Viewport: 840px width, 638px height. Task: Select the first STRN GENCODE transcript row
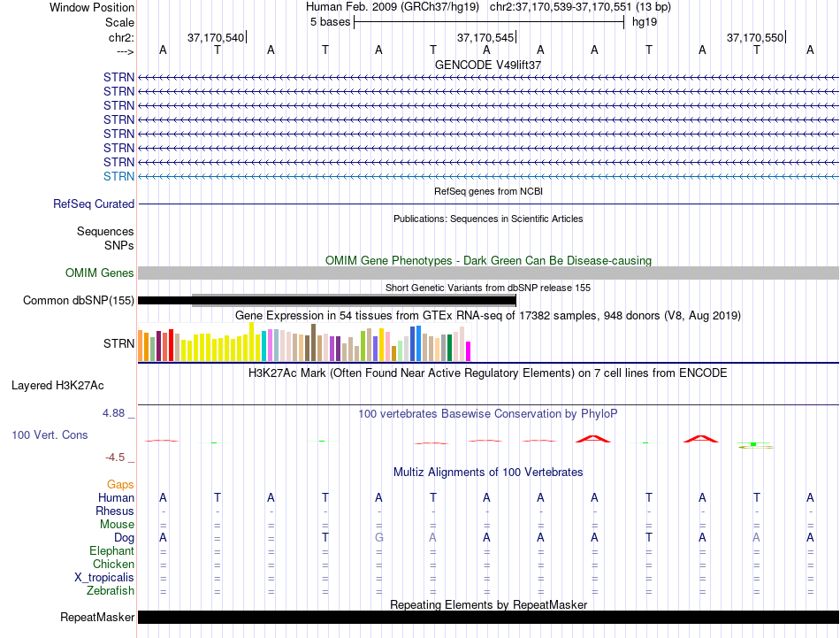coord(488,77)
